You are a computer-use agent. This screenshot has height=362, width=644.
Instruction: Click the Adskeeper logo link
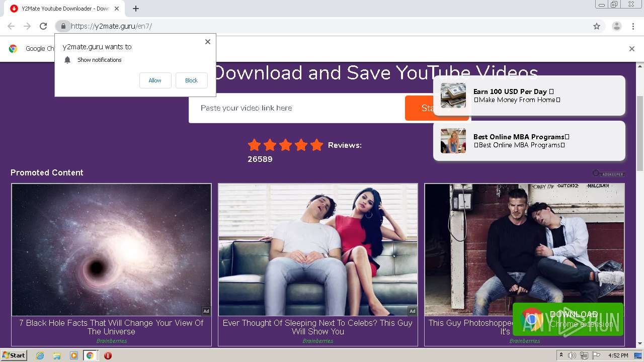coord(608,173)
